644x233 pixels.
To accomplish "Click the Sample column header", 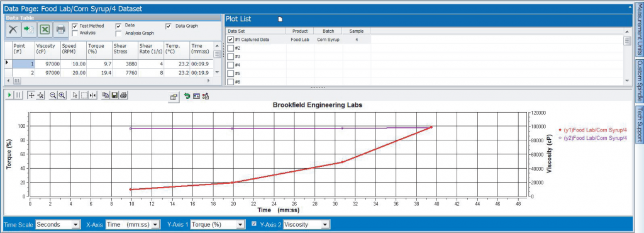I will pos(356,31).
